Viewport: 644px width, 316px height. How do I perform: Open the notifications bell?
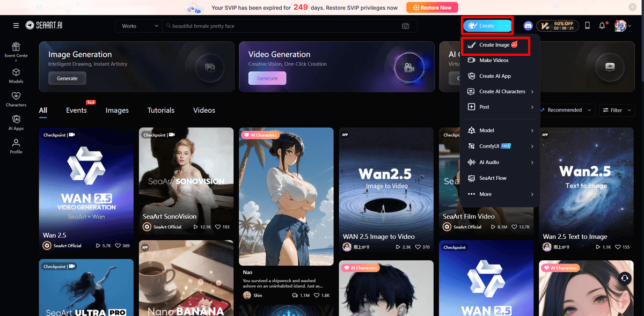pos(602,26)
